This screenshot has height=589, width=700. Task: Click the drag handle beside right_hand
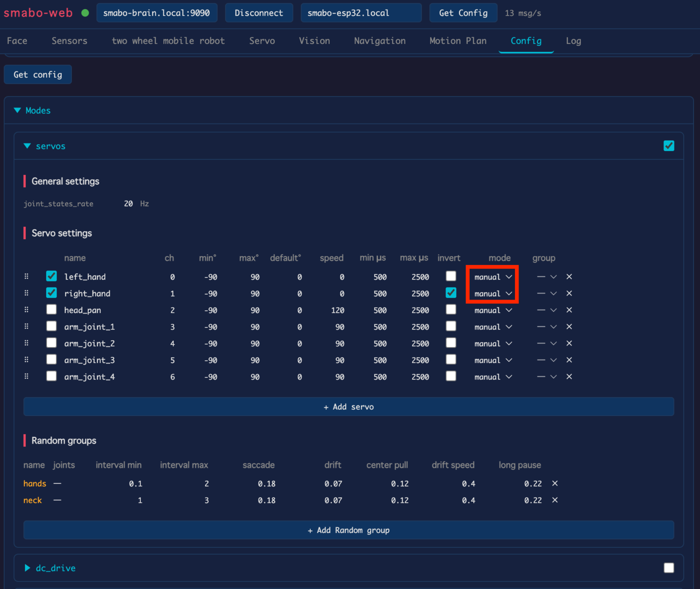point(26,293)
